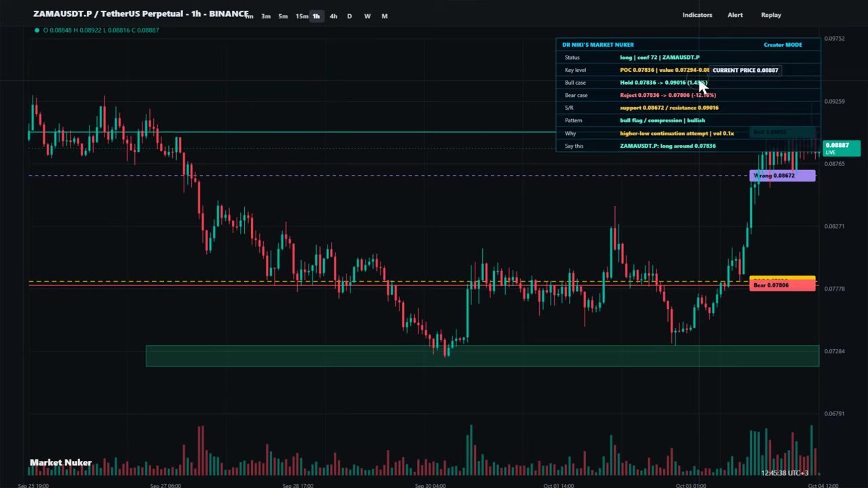Click the DR NIKI'S MARKET NUKER header
868x488 pixels.
pos(598,45)
